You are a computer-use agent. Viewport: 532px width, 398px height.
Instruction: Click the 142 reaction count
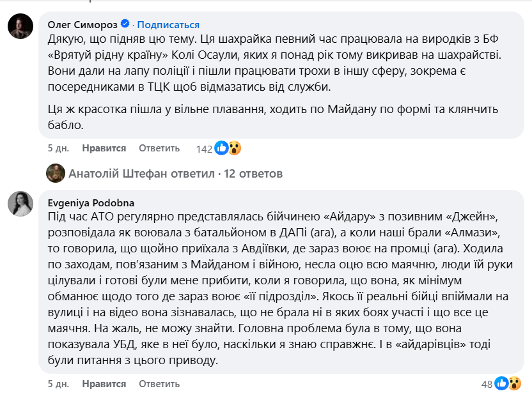(205, 148)
